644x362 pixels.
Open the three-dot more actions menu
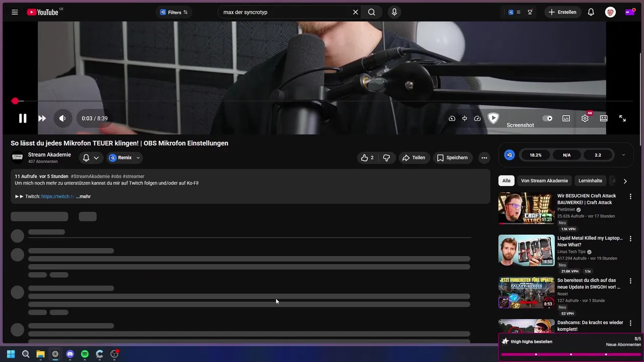click(x=484, y=157)
